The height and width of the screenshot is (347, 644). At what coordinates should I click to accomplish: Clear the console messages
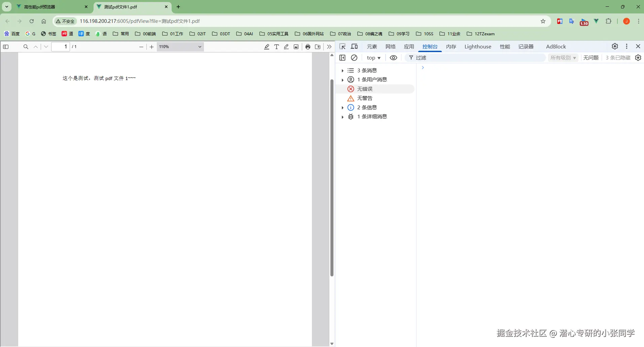point(354,58)
